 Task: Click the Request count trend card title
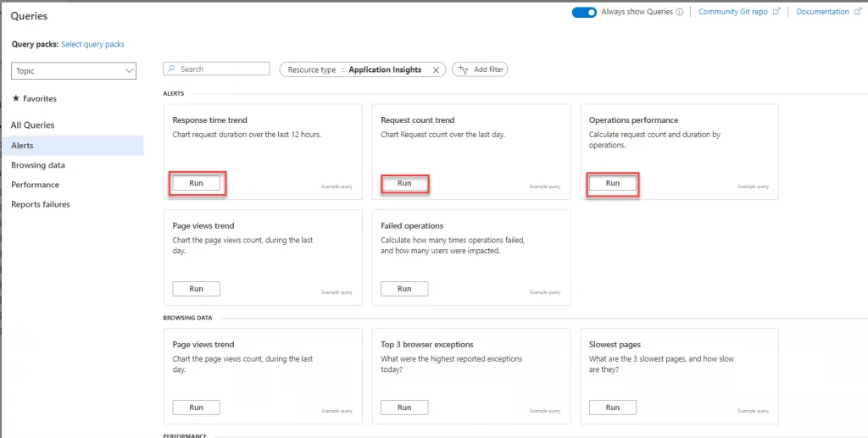[x=417, y=120]
